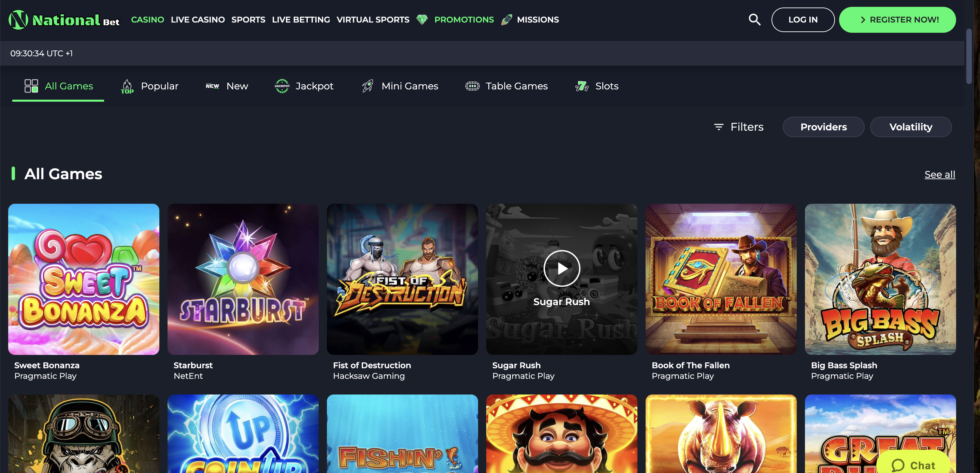Open the Fishin' game thumbnail

402,433
